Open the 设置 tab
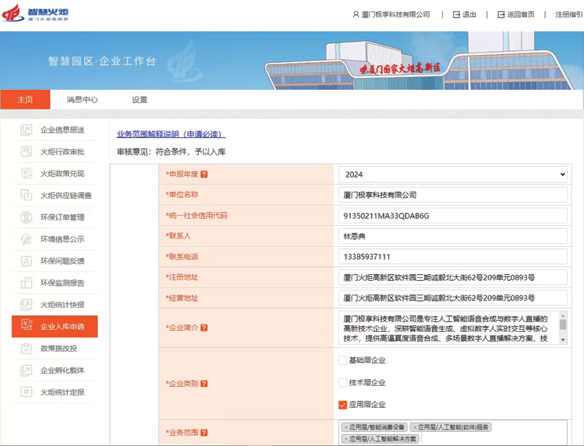Image resolution: width=584 pixels, height=446 pixels. (140, 99)
